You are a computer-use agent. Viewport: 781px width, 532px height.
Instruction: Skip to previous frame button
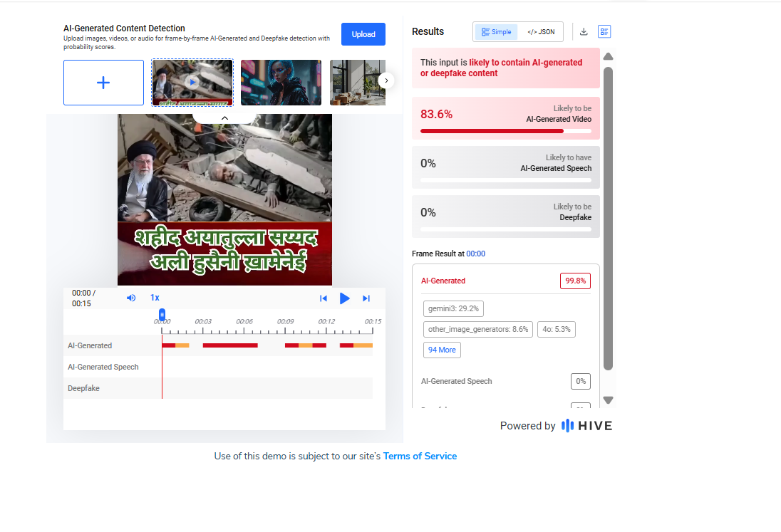click(x=324, y=298)
